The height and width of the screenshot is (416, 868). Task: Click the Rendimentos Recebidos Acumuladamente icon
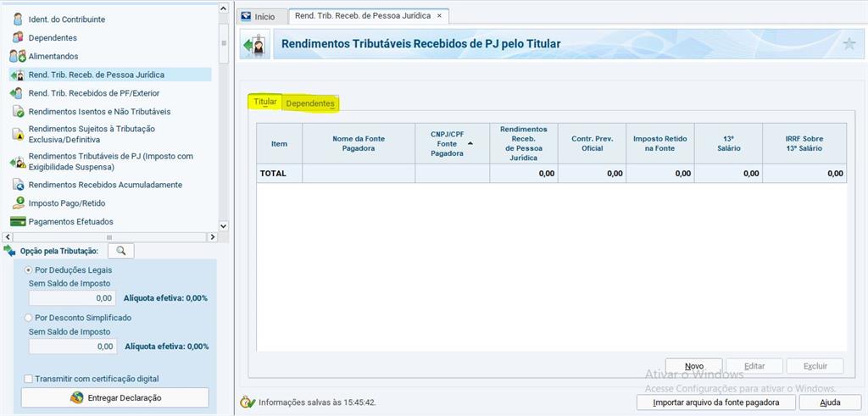[19, 185]
